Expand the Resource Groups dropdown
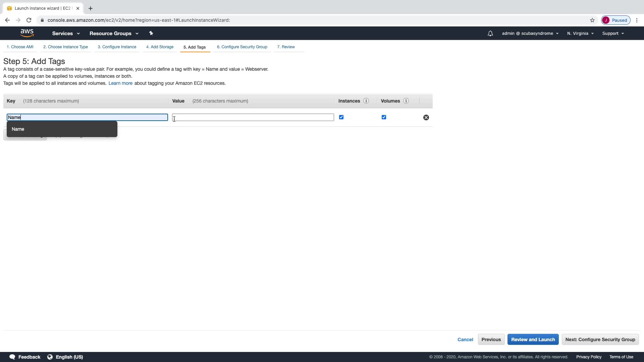The image size is (644, 362). tap(114, 34)
